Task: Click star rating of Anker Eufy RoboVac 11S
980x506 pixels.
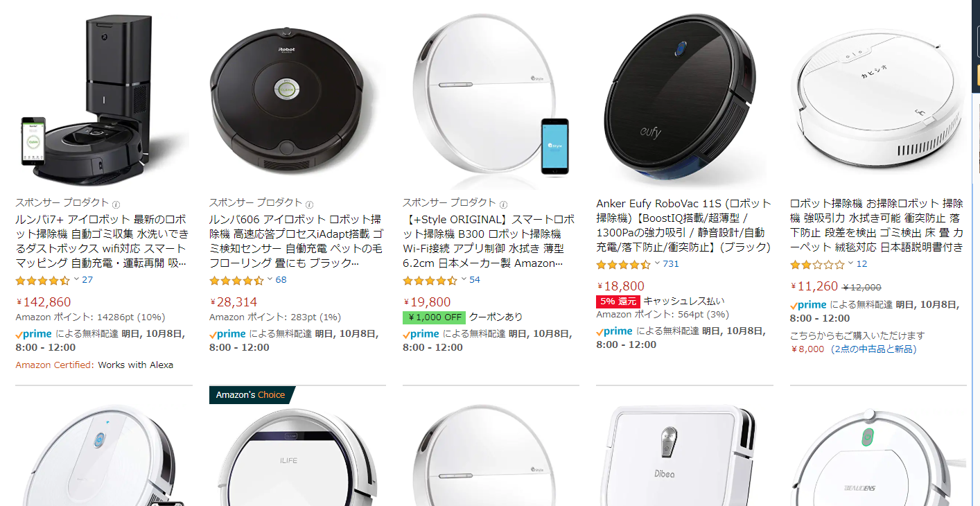Action: (624, 264)
